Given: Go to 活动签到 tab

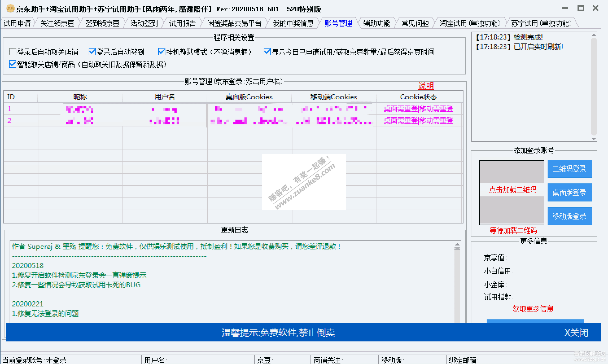Looking at the screenshot, I should point(144,23).
